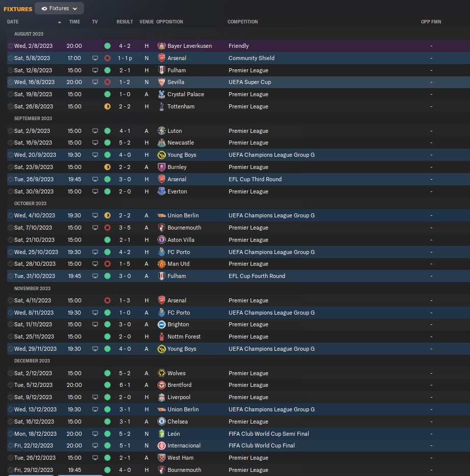The height and width of the screenshot is (476, 470).
Task: Click the Young Boys badge on 20/9/2023 row
Action: pyautogui.click(x=161, y=155)
